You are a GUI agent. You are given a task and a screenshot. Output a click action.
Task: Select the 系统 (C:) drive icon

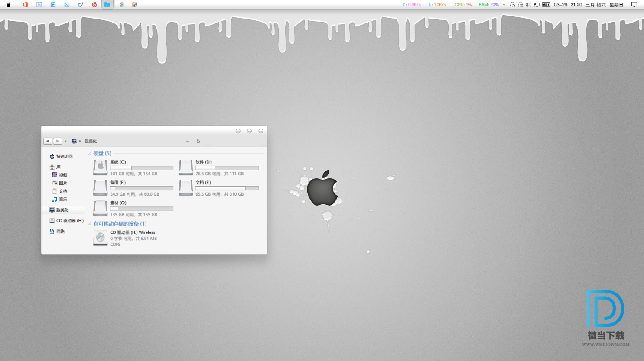[x=100, y=167]
